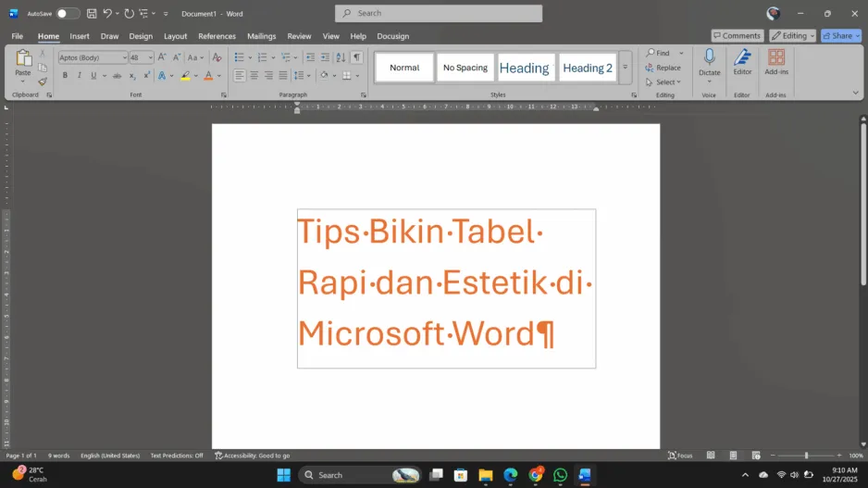Open the Editing mode dropdown
This screenshot has height=488, width=868.
(x=792, y=35)
